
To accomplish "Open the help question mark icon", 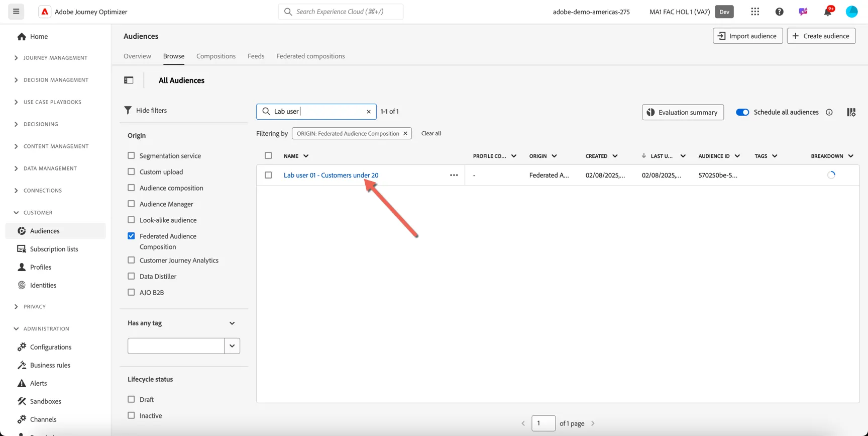I will pyautogui.click(x=779, y=12).
